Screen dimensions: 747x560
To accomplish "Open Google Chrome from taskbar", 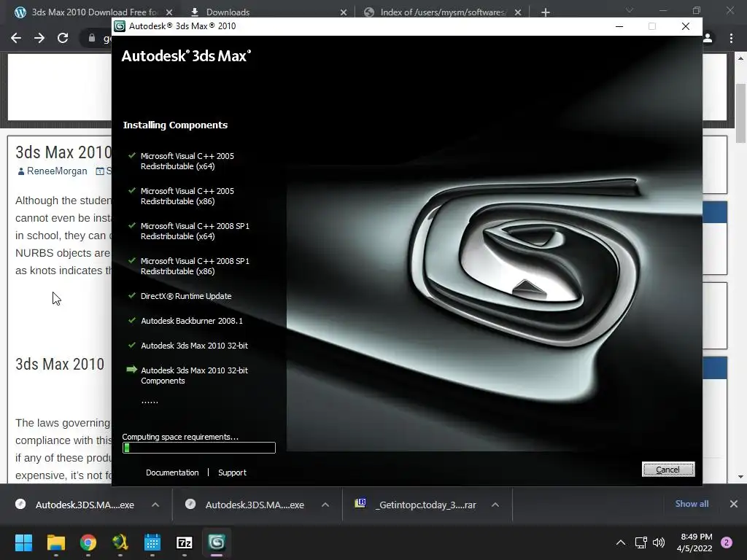I will [x=88, y=542].
